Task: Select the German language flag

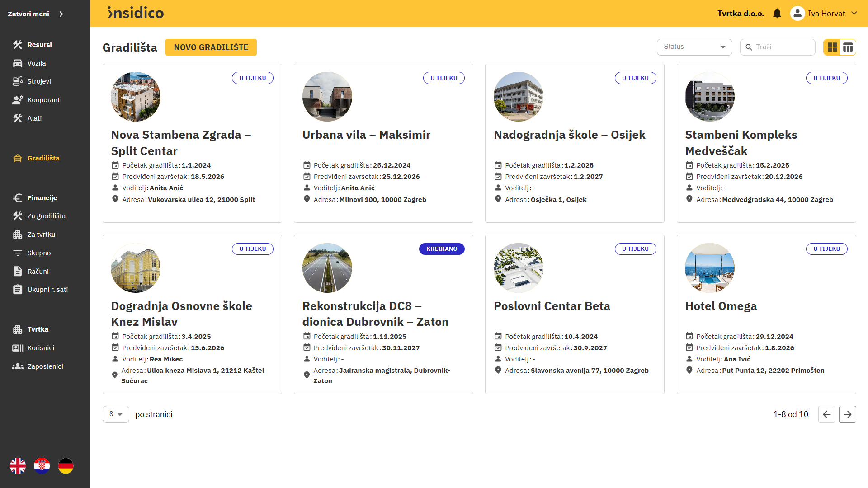Action: click(x=66, y=466)
